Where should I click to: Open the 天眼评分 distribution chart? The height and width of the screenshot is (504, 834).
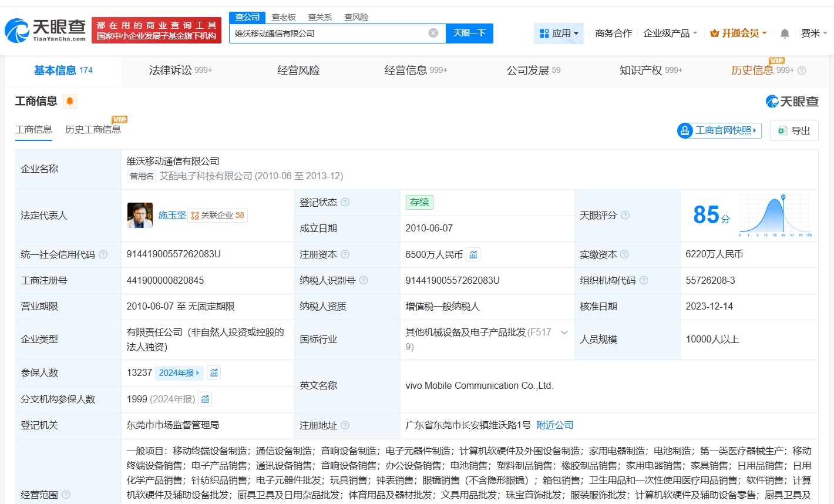[775, 215]
